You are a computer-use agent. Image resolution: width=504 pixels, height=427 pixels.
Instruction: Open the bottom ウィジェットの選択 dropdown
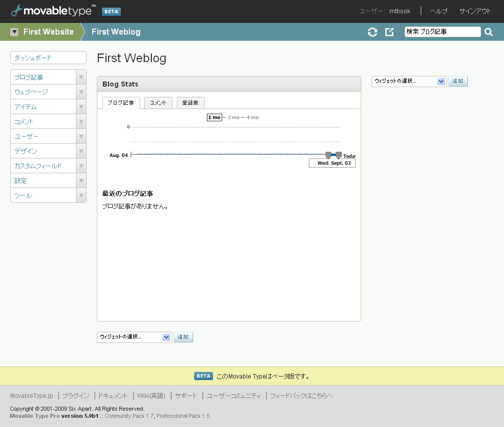click(x=135, y=337)
